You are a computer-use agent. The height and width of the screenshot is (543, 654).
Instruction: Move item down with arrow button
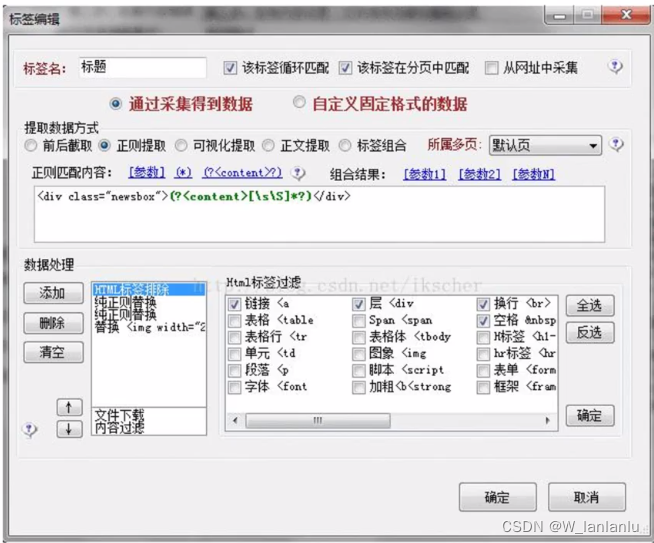pyautogui.click(x=69, y=429)
